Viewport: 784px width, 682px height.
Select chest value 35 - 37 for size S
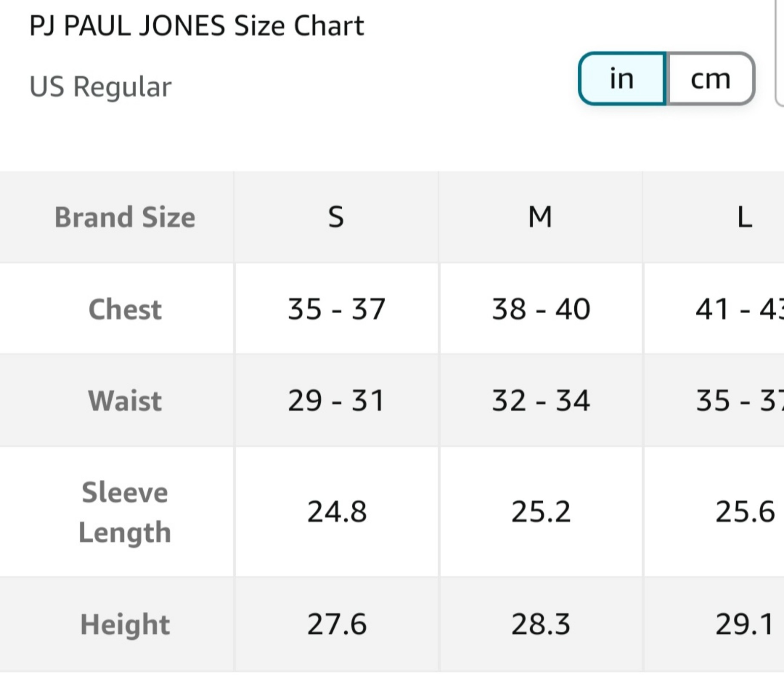point(336,309)
